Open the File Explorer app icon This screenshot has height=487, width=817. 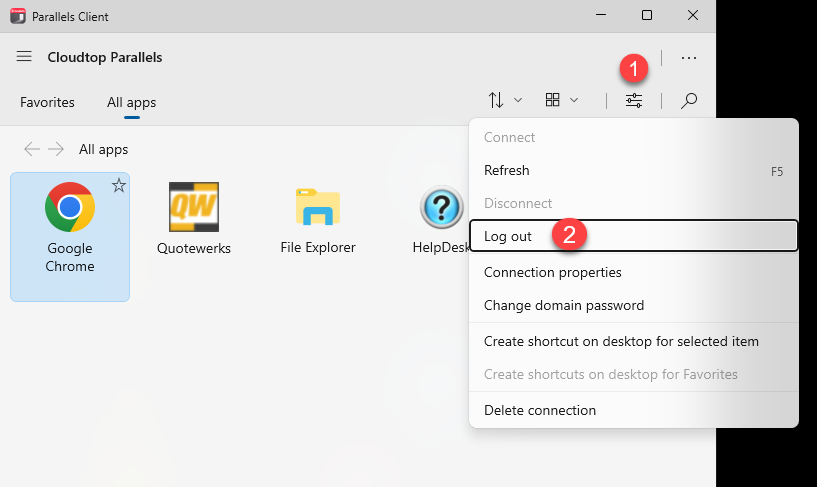[x=318, y=207]
